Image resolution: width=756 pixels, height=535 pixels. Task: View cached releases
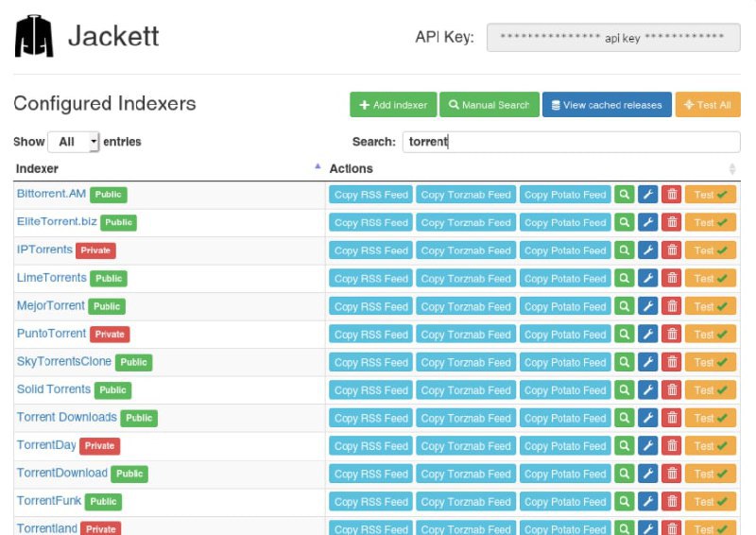pos(607,105)
